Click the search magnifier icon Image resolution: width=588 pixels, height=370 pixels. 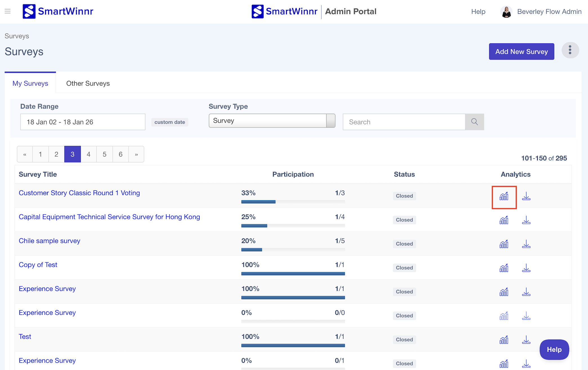click(474, 122)
